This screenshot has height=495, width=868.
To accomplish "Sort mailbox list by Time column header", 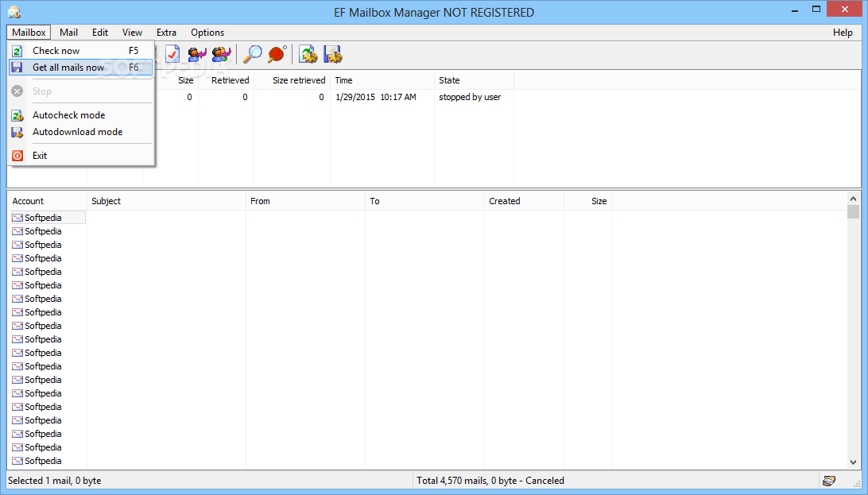I will 382,80.
